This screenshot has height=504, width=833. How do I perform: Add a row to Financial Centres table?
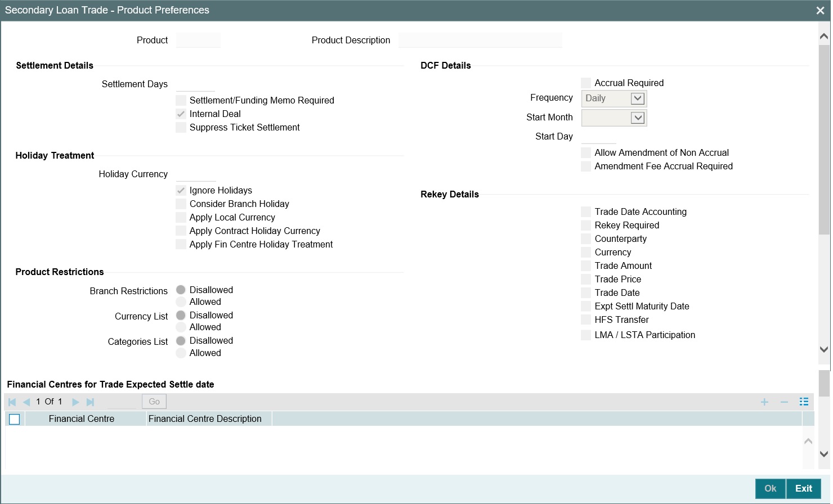[764, 402]
